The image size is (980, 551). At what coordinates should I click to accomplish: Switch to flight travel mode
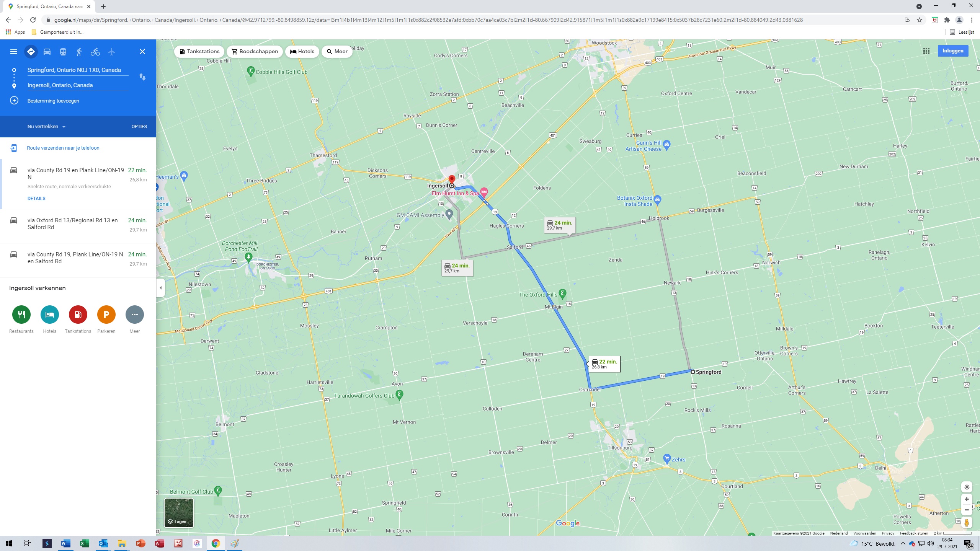(x=111, y=52)
